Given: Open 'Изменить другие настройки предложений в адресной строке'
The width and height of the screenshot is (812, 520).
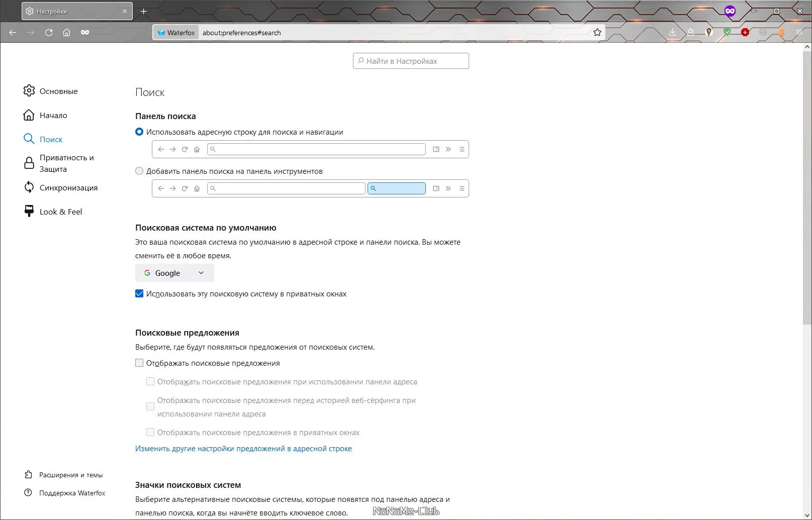Looking at the screenshot, I should 243,448.
